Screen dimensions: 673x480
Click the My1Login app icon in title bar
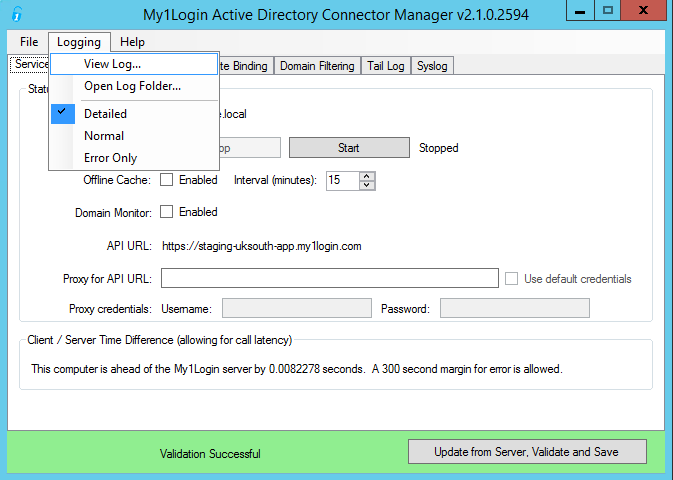pyautogui.click(x=16, y=14)
